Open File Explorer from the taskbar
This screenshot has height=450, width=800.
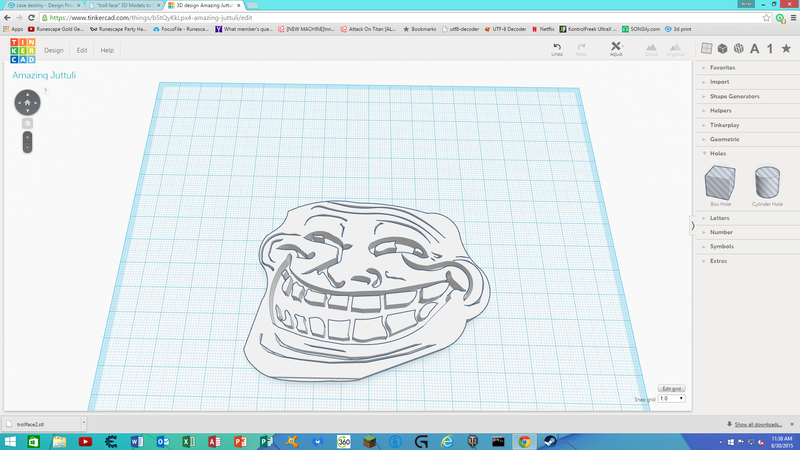point(59,441)
